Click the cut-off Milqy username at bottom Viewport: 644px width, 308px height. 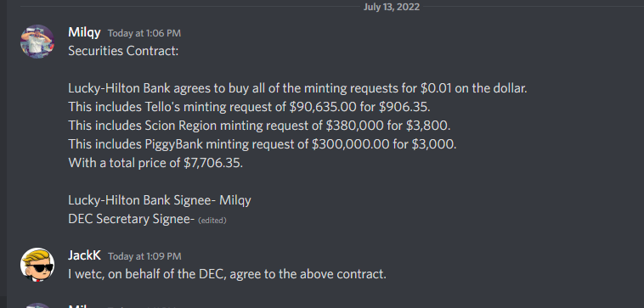pos(78,306)
